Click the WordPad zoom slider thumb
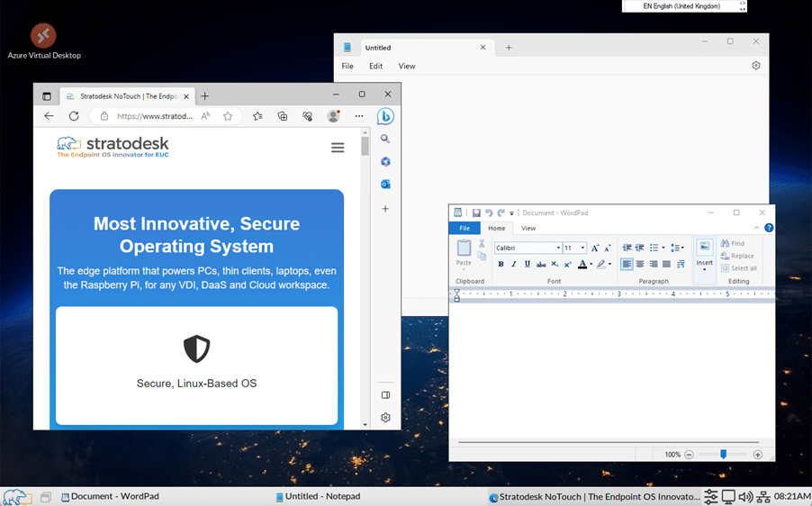Image resolution: width=812 pixels, height=506 pixels. pos(724,454)
